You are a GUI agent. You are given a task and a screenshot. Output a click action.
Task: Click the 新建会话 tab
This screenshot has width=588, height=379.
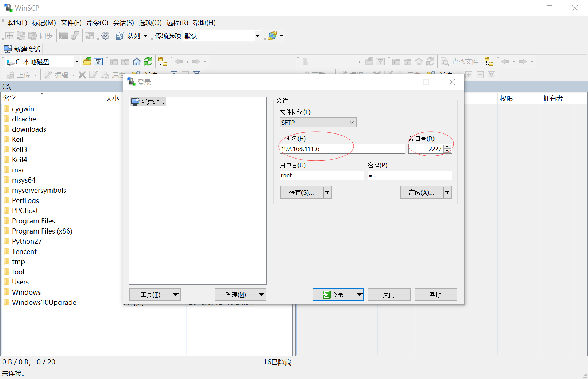[23, 49]
